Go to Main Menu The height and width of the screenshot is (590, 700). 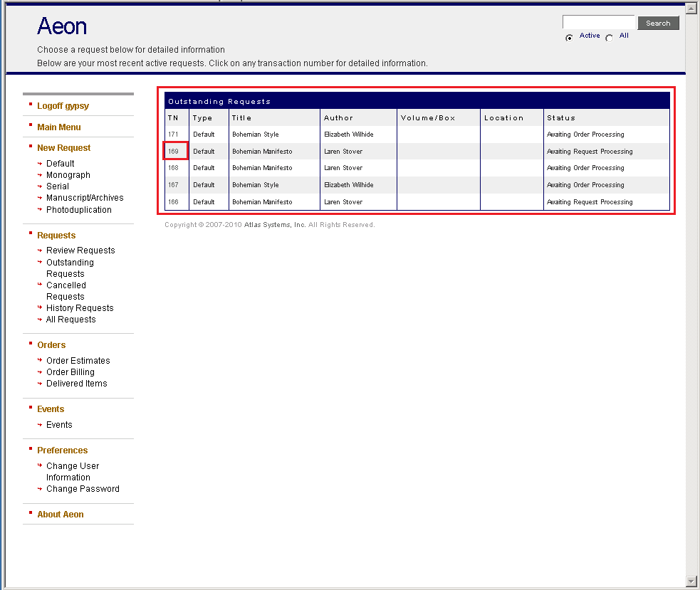tap(59, 127)
